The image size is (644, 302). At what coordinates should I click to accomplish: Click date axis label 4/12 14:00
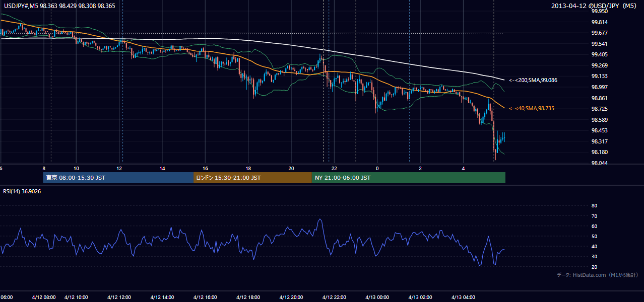pyautogui.click(x=162, y=297)
